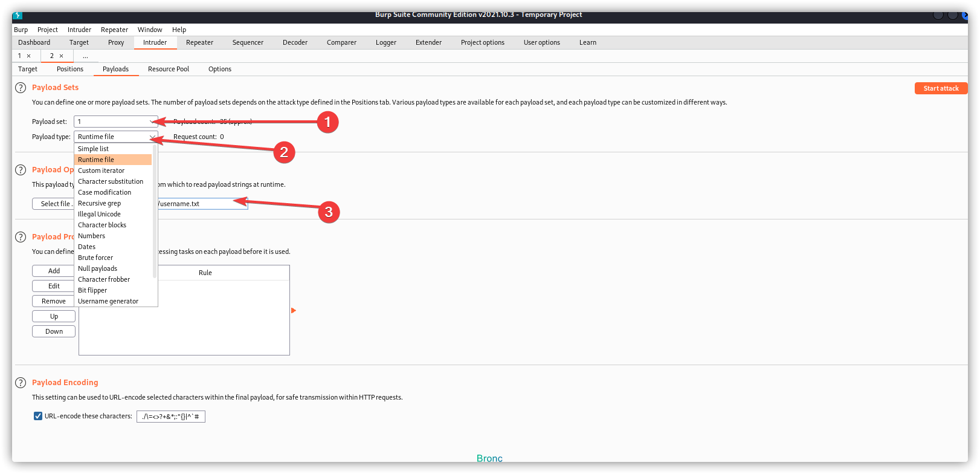Close Intruder attack tab 2
Screen dimensions: 980x474
[x=61, y=56]
